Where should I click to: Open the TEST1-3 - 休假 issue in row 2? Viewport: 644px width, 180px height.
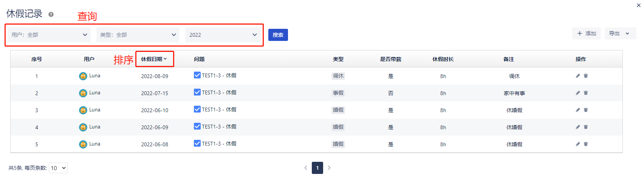219,92
